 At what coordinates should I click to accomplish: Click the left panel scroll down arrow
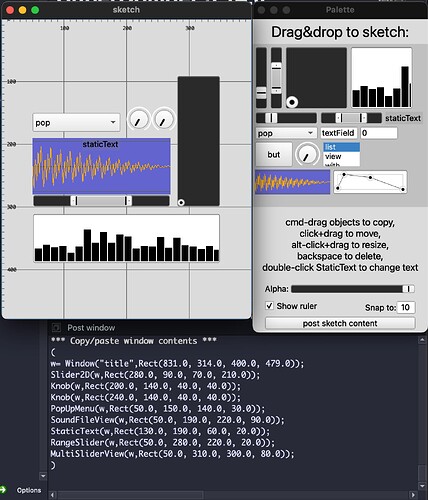(x=43, y=476)
